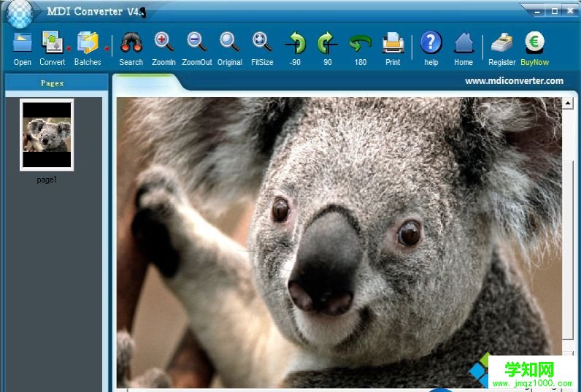Restore Original size view
Viewport: 581px width, 392px height.
pyautogui.click(x=229, y=42)
